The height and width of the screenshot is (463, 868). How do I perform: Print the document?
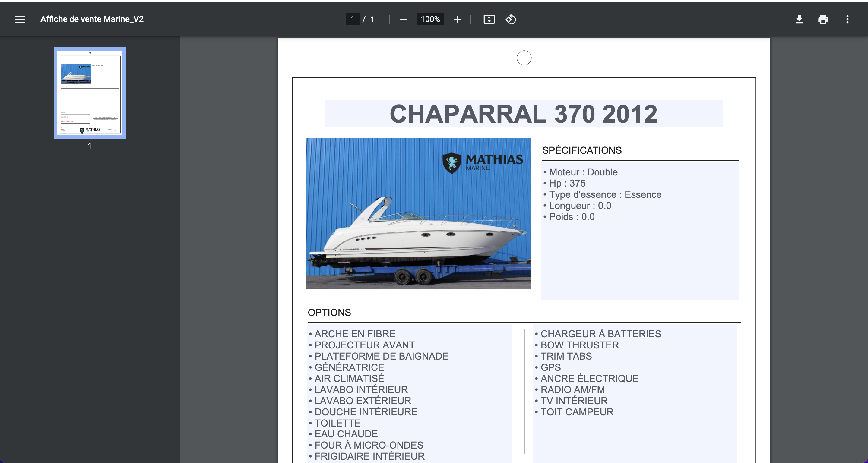(x=823, y=19)
